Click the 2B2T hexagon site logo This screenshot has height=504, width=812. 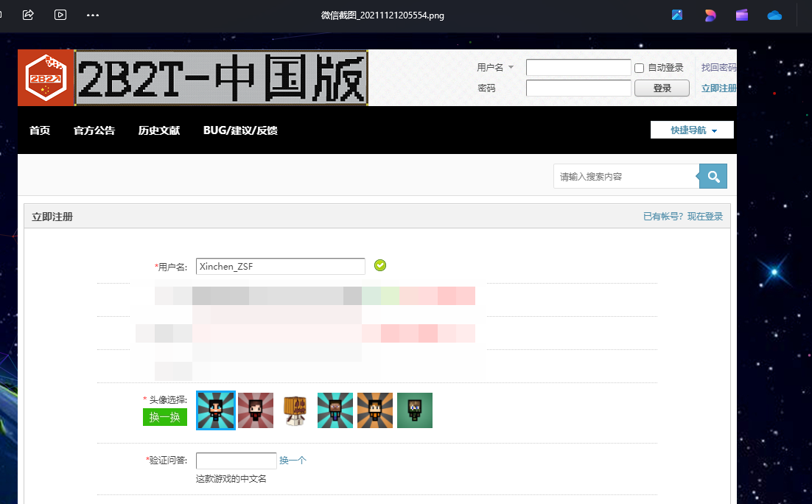46,77
